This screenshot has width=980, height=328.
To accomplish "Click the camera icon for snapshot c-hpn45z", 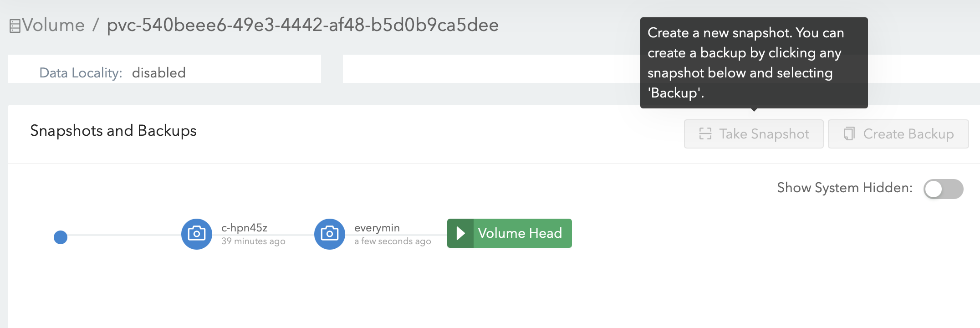I will [x=196, y=234].
